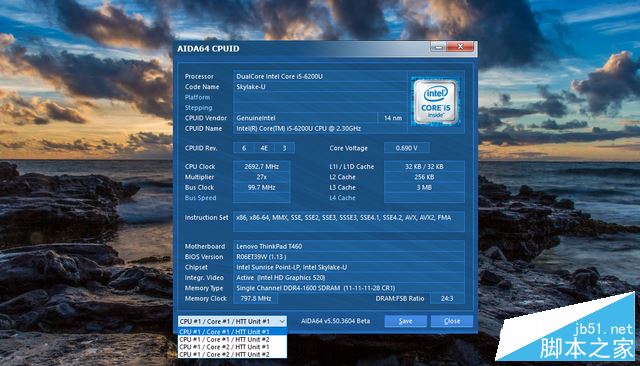Screen dimensions: 640x366
Task: Click the Motherboard label
Action: click(x=205, y=246)
